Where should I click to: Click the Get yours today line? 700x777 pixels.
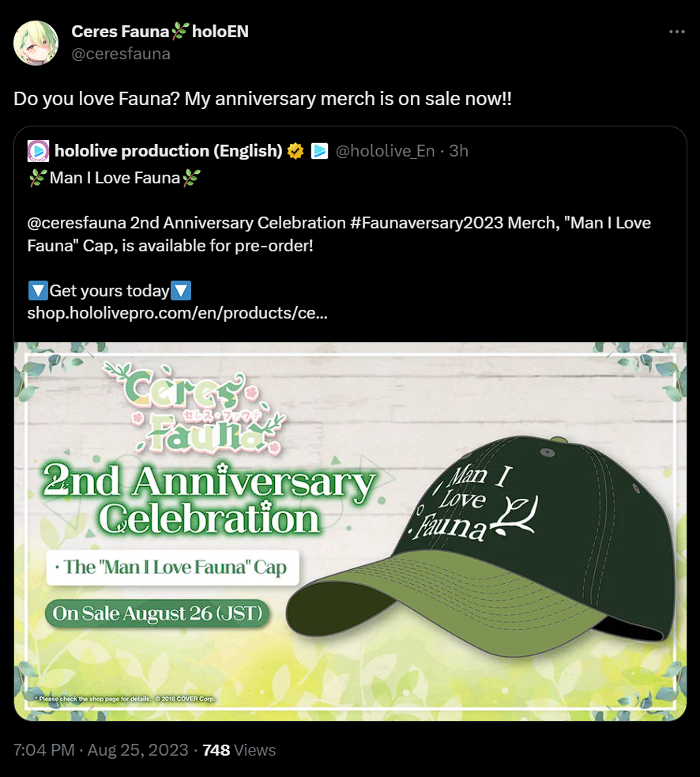coord(110,290)
